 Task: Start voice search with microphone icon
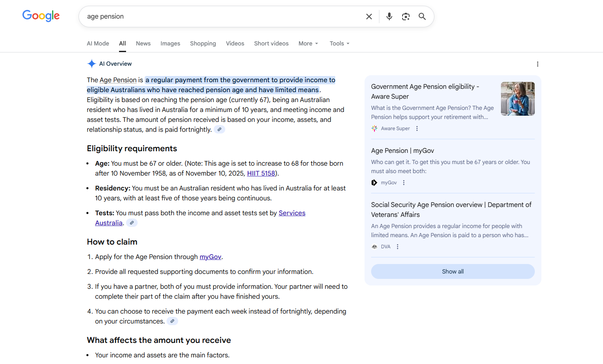pyautogui.click(x=389, y=17)
